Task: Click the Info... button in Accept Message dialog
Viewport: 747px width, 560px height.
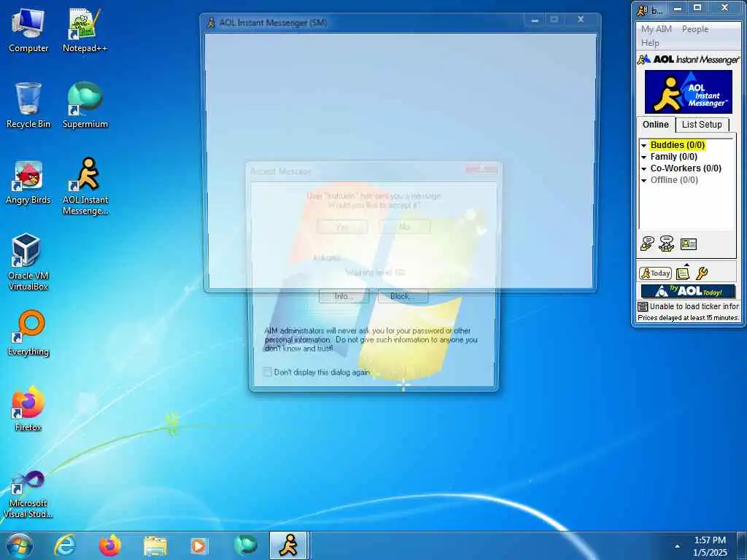Action: [x=344, y=296]
